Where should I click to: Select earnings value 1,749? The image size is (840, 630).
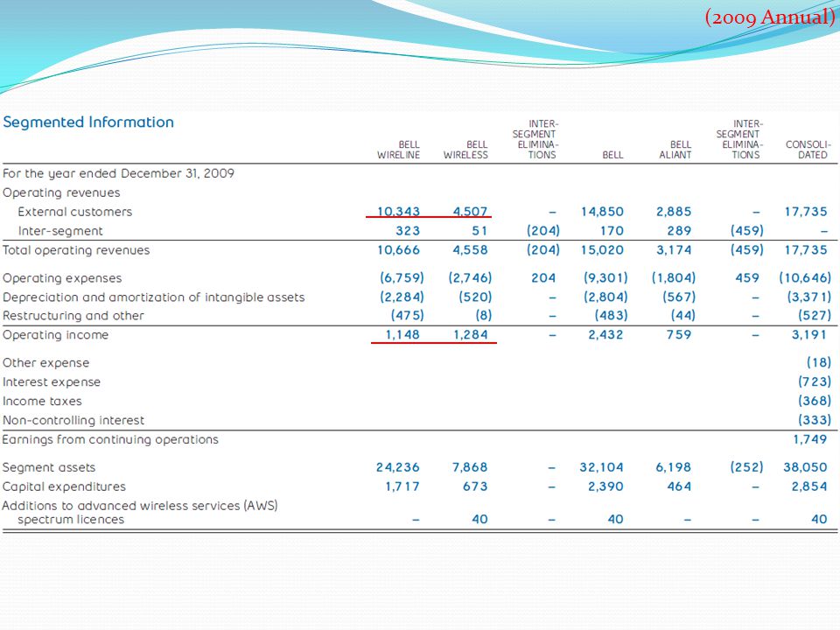[810, 439]
